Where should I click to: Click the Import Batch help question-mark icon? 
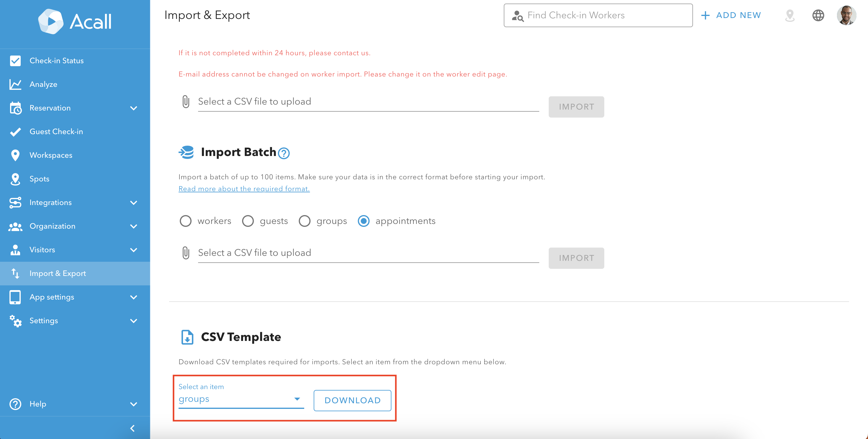coord(284,153)
